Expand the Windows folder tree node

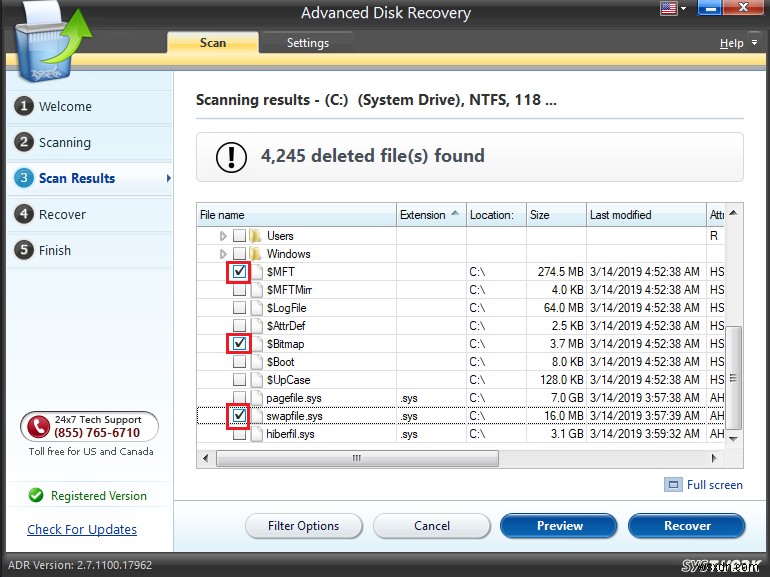(223, 254)
